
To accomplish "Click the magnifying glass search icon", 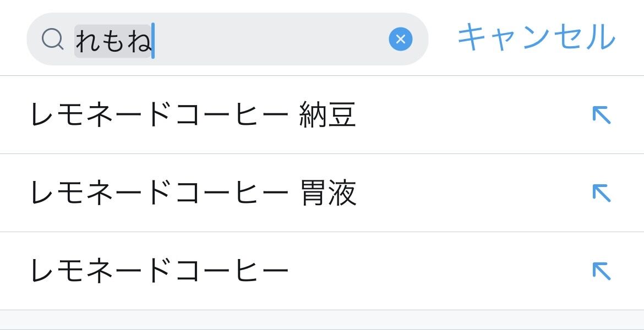I will [53, 40].
